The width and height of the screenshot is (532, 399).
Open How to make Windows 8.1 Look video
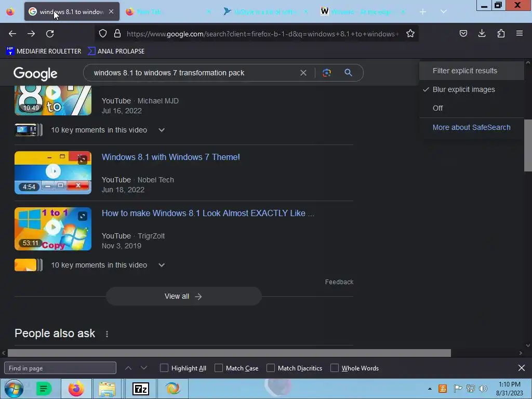[208, 213]
